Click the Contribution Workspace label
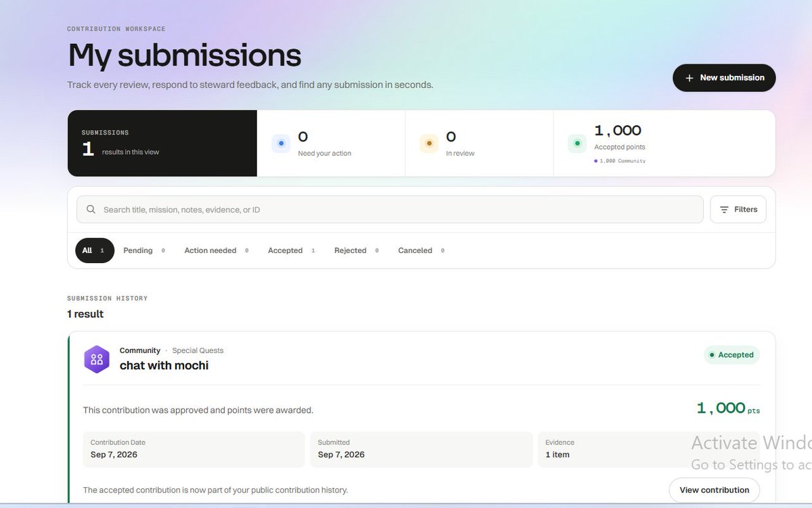The width and height of the screenshot is (812, 508). (x=116, y=29)
